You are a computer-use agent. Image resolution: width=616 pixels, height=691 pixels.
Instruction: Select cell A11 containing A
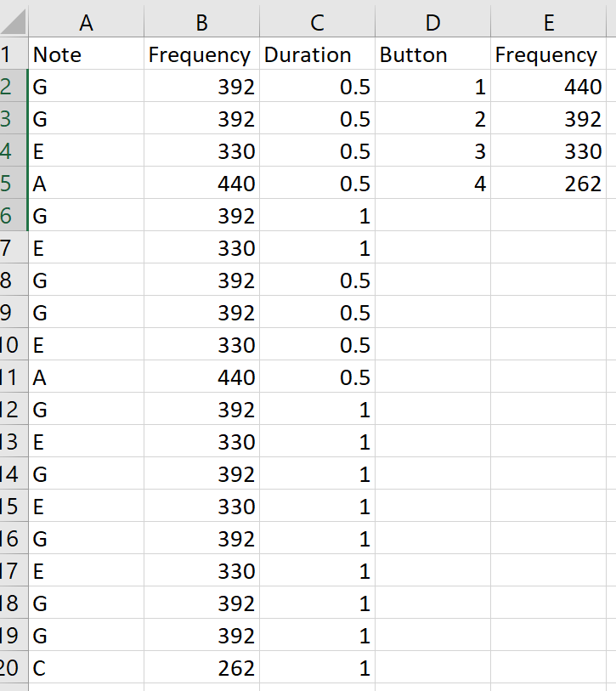pyautogui.click(x=86, y=377)
